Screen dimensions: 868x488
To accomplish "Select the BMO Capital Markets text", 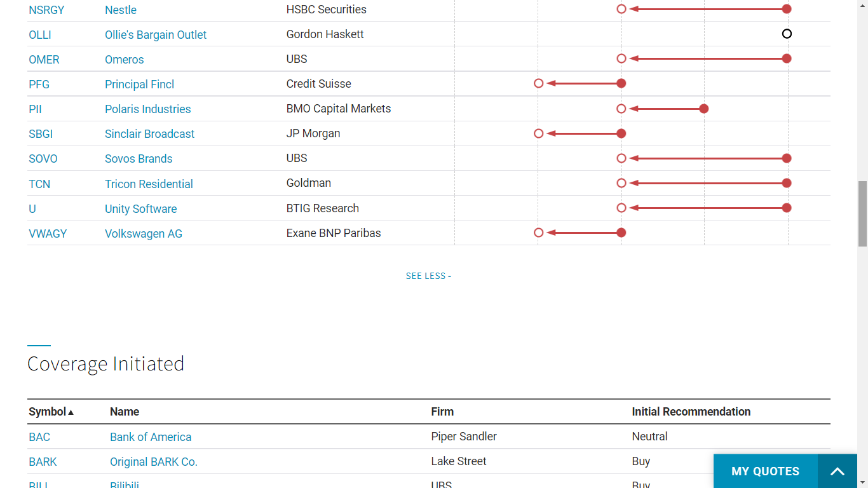I will (x=339, y=109).
